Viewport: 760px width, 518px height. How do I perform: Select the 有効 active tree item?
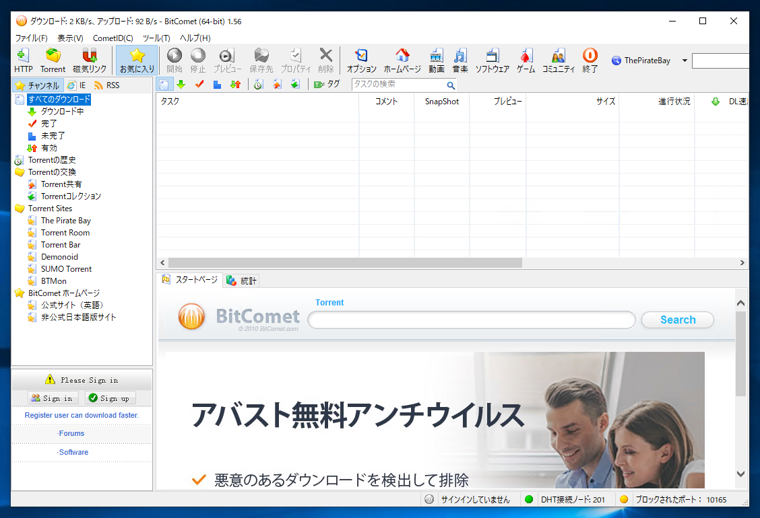tap(49, 148)
